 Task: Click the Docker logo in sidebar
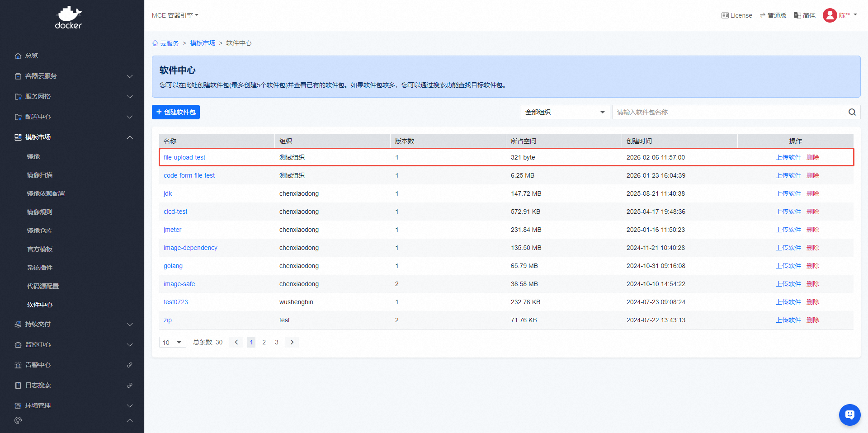tap(68, 18)
